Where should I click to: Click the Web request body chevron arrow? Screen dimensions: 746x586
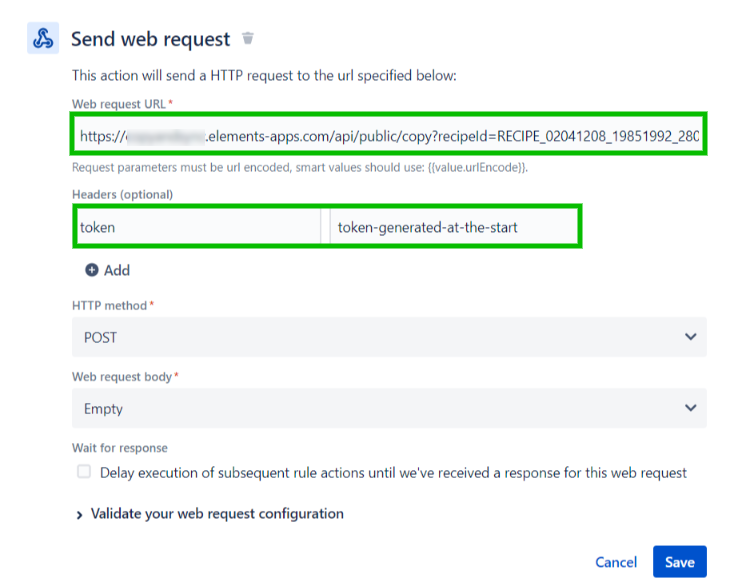[x=690, y=408]
